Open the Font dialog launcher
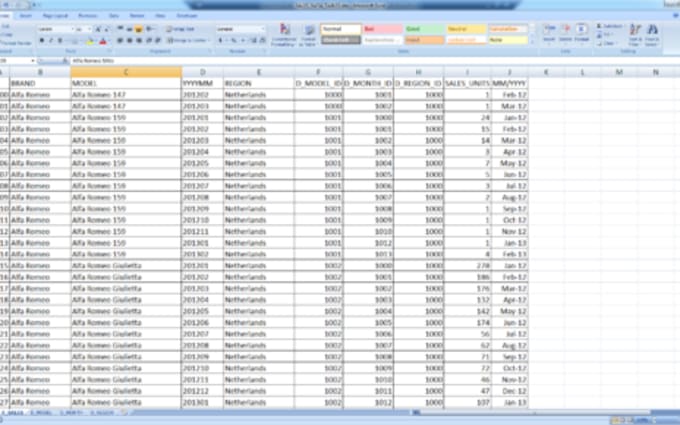Screen dimensions: 680x425 (x=110, y=51)
